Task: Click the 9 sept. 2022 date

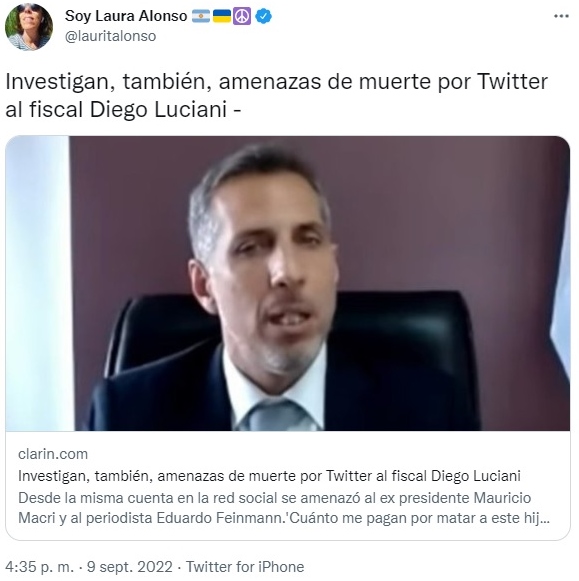Action: click(x=130, y=567)
